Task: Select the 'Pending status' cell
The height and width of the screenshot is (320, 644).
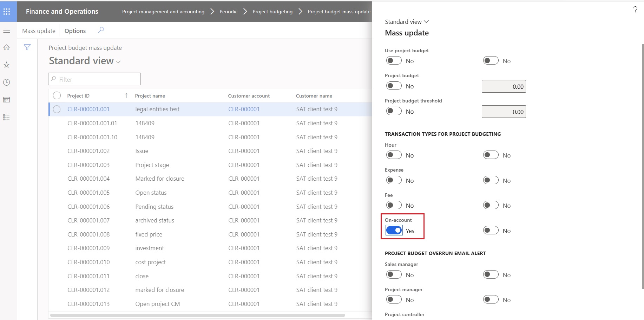Action: [155, 207]
